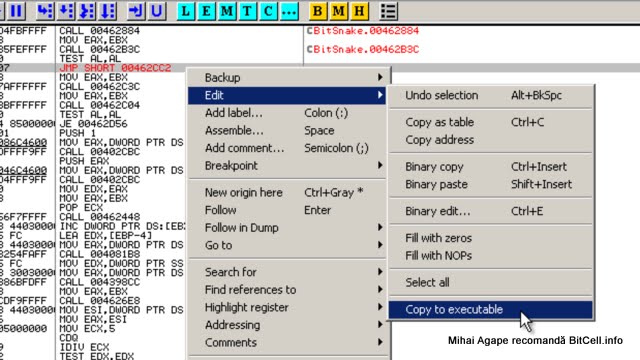Click the Pause execution toolbar button
Viewport: 640px width, 360px height.
pyautogui.click(x=16, y=11)
